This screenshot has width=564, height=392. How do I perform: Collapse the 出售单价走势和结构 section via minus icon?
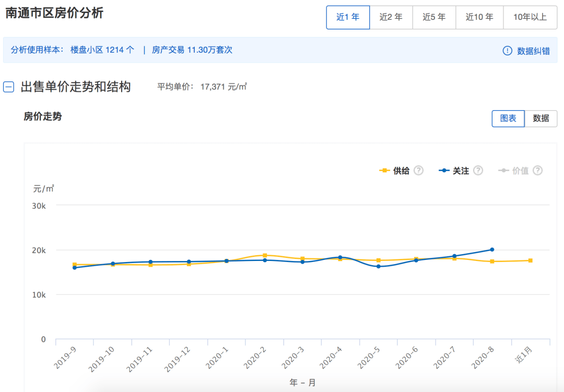(8, 87)
